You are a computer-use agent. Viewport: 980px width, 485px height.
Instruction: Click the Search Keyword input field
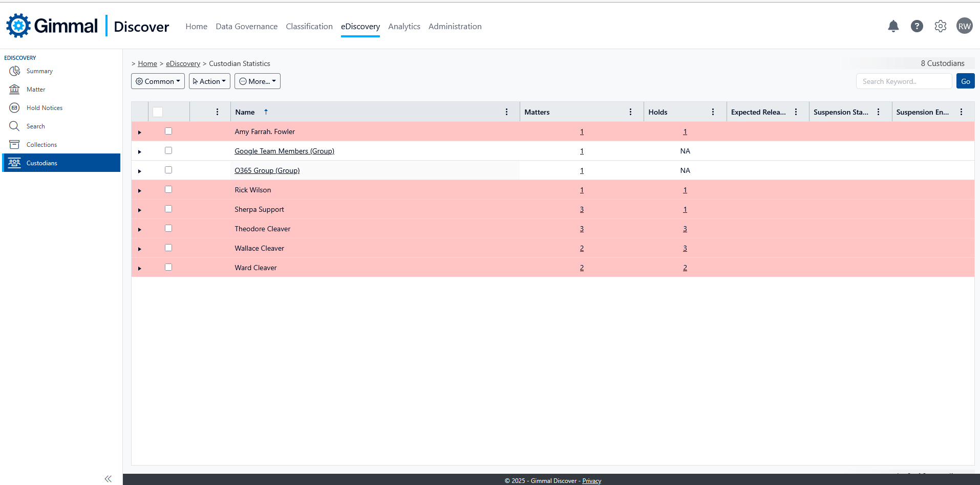click(903, 81)
